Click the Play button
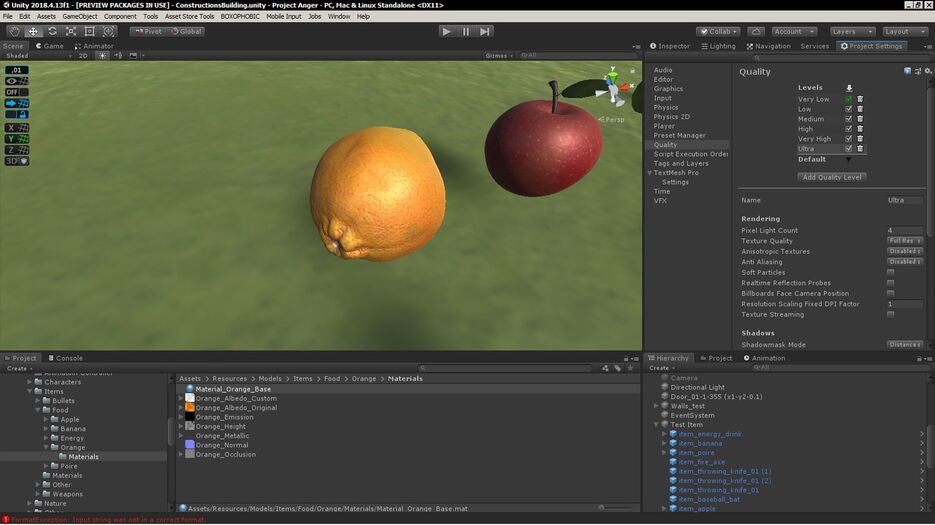The width and height of the screenshot is (935, 525). point(447,31)
